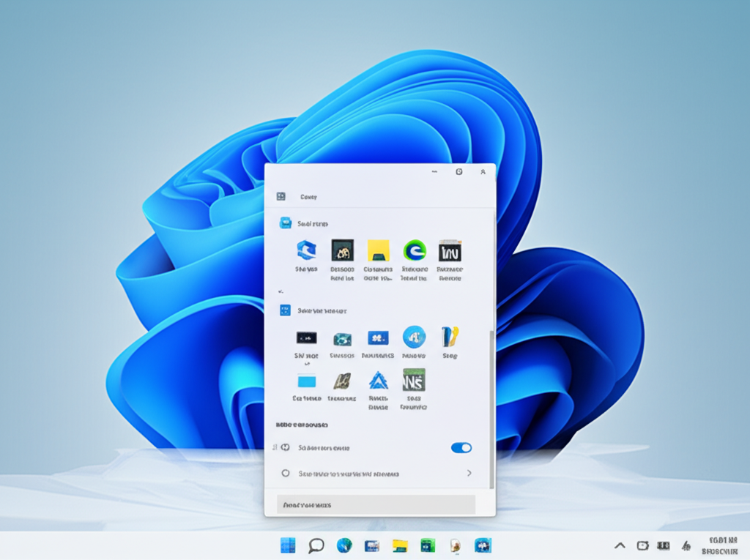Click the dark rectangular keyboard icon in the system tray
750x560 pixels.
pos(664,545)
